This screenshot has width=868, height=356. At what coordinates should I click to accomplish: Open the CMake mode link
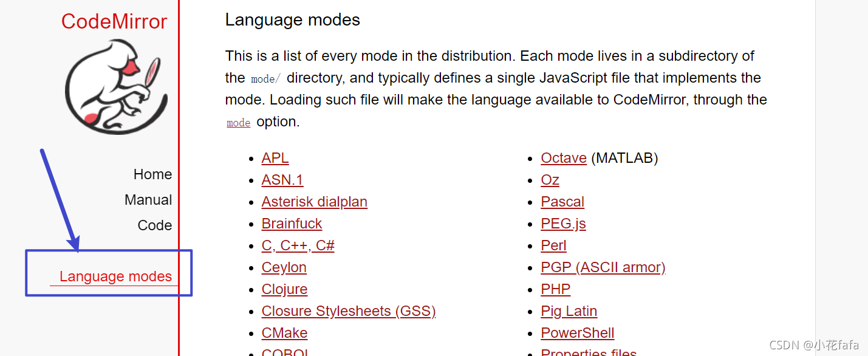click(x=285, y=333)
